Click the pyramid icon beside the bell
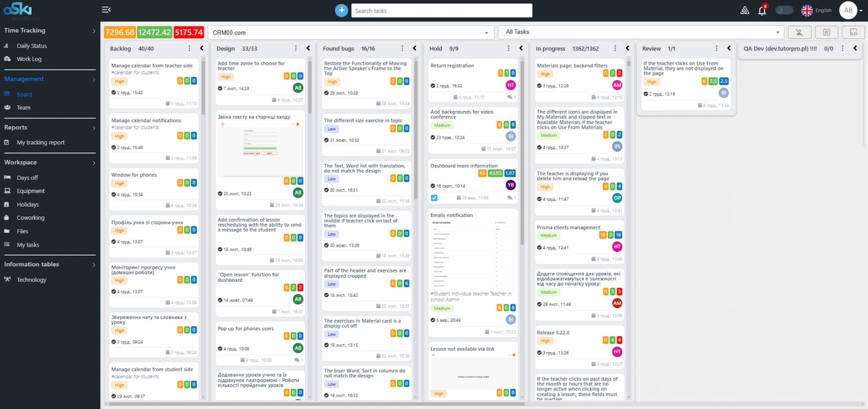The image size is (868, 409). (x=745, y=11)
